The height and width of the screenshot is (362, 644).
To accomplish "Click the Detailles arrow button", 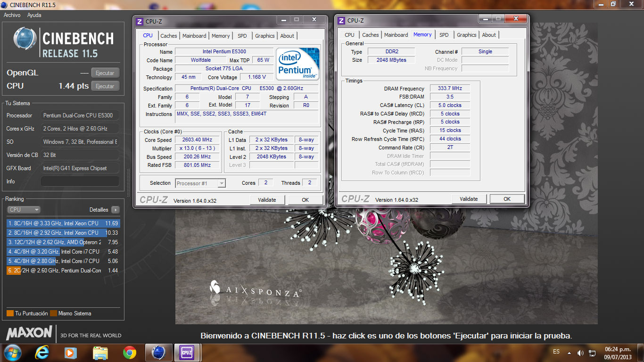I will (x=116, y=210).
